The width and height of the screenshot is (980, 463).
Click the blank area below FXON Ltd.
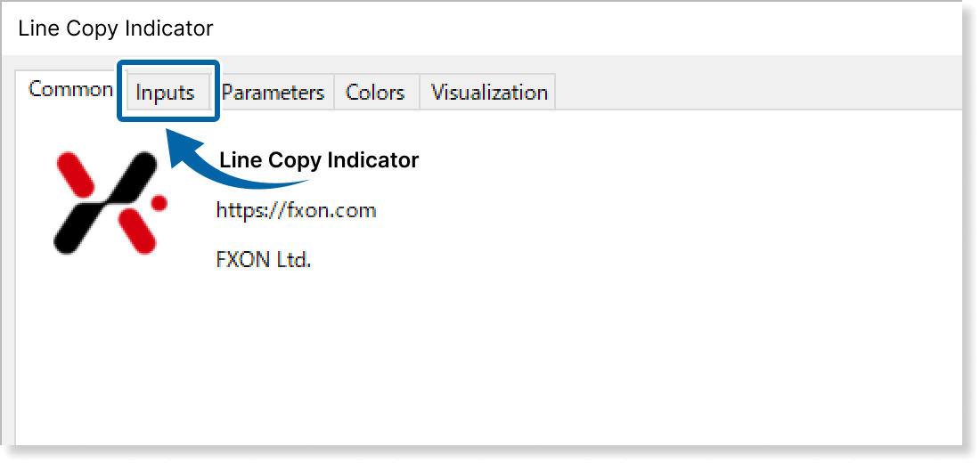pos(445,356)
